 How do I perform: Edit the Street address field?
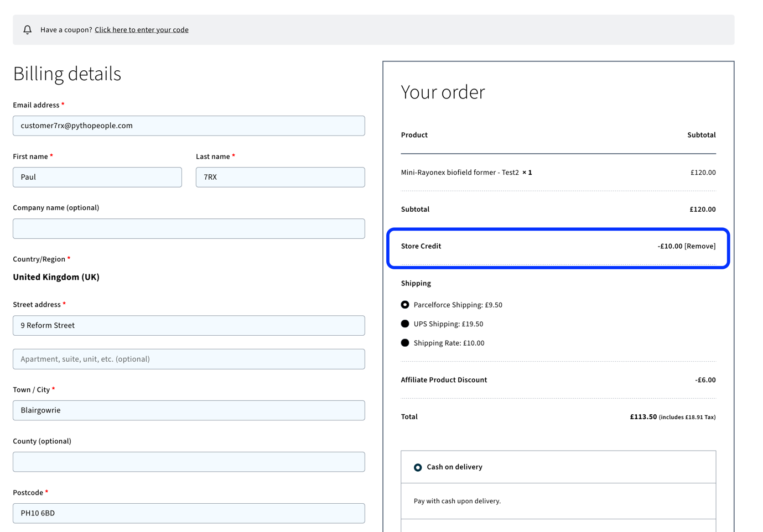189,325
